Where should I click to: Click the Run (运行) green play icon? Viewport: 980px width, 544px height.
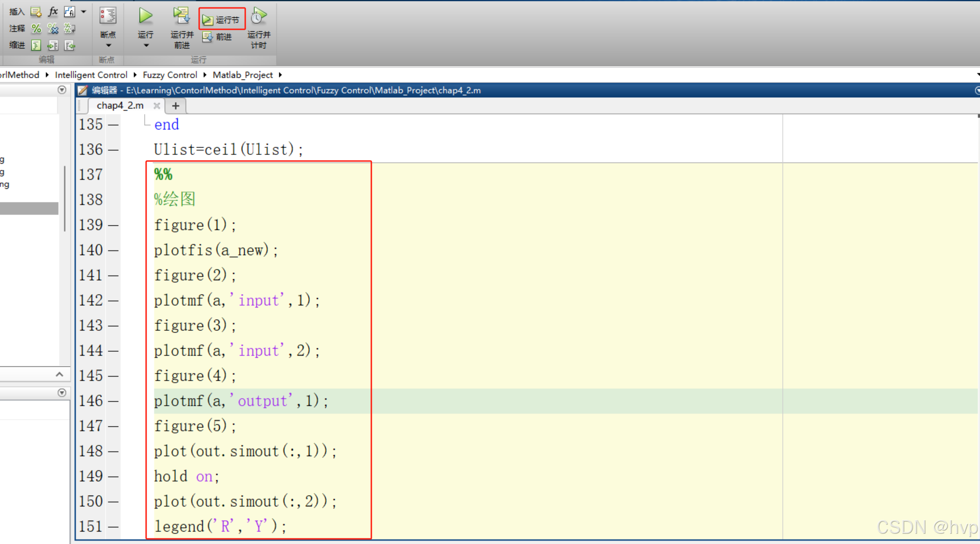(x=145, y=16)
